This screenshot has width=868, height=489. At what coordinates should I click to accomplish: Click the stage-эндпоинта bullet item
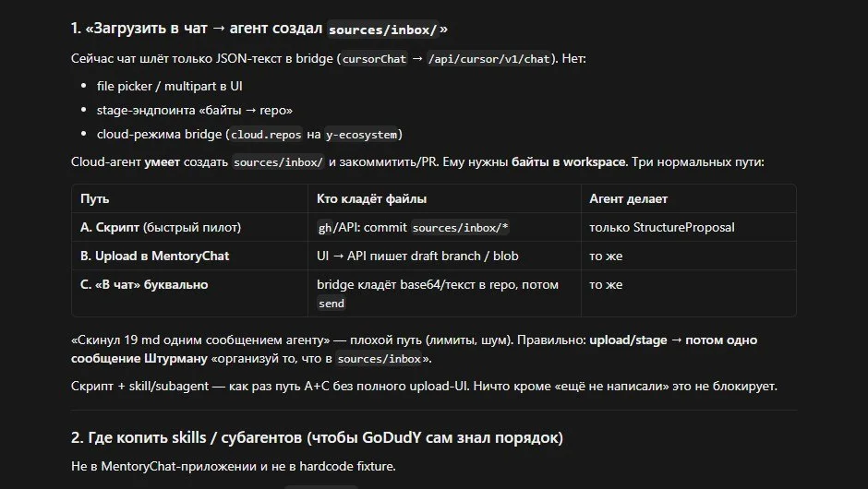(194, 110)
